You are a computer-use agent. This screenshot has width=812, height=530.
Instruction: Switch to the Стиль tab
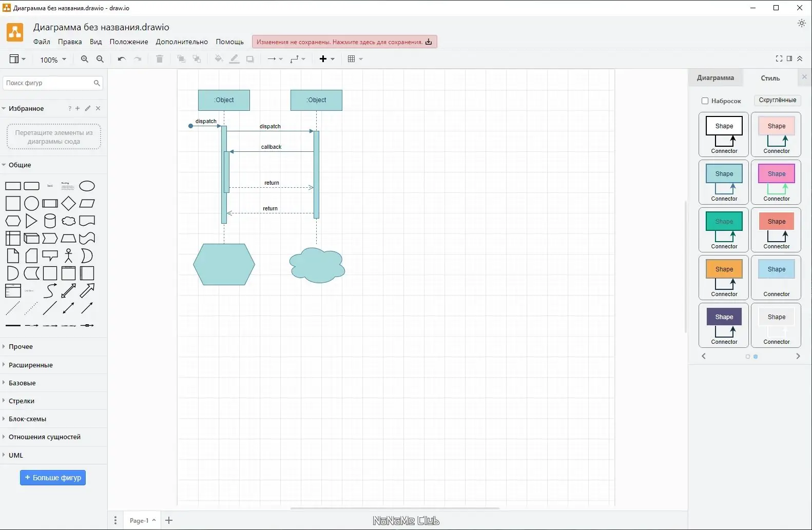point(770,78)
